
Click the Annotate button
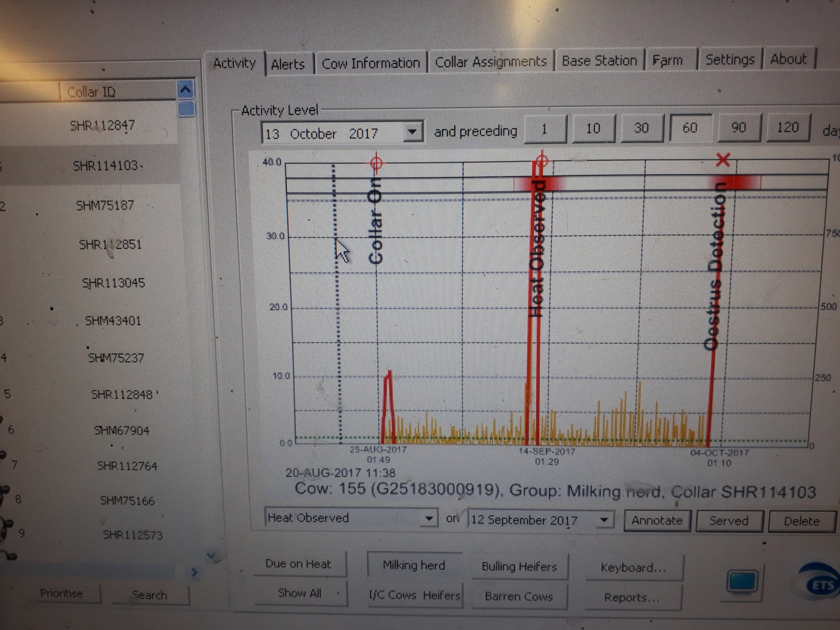pos(657,521)
